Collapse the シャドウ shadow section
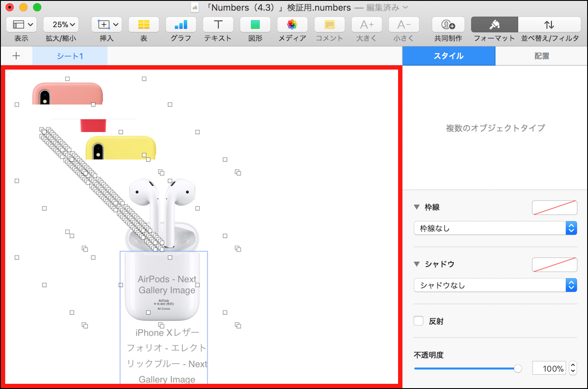 [x=417, y=264]
